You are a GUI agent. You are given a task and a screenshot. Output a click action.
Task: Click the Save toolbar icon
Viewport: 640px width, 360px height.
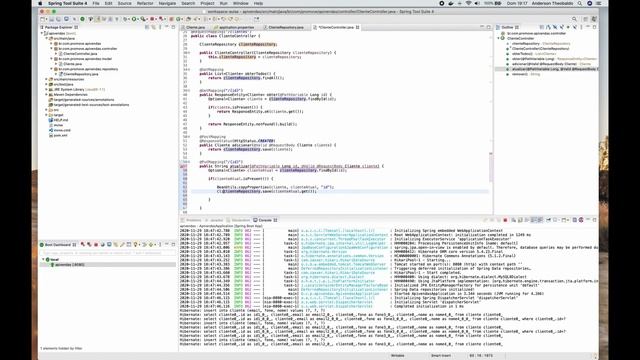click(52, 19)
